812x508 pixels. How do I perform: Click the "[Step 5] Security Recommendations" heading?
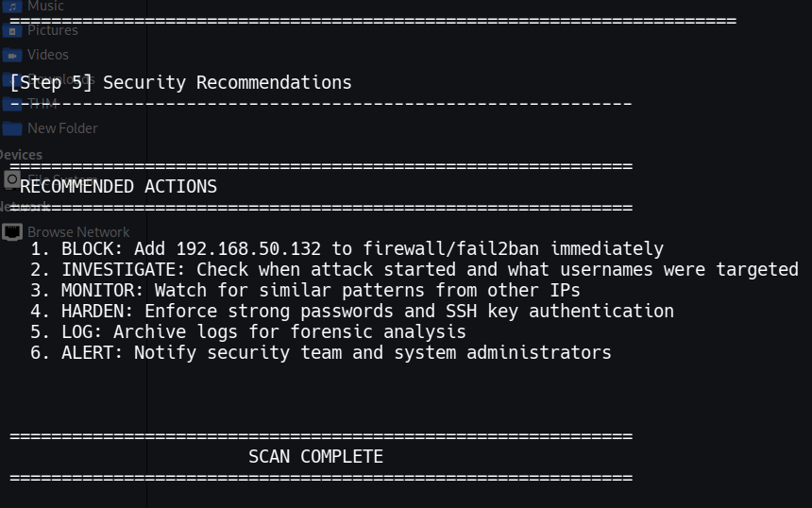click(180, 83)
